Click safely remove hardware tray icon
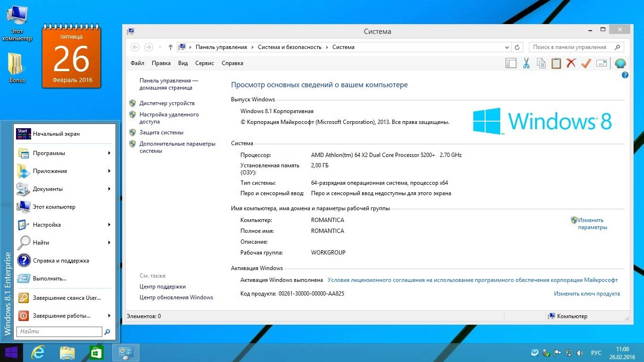Viewport: 644px width, 362px height. coord(546,353)
